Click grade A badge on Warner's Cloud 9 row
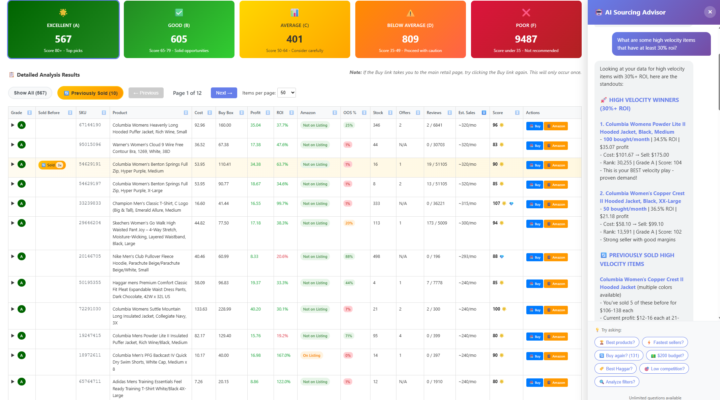 [21, 145]
